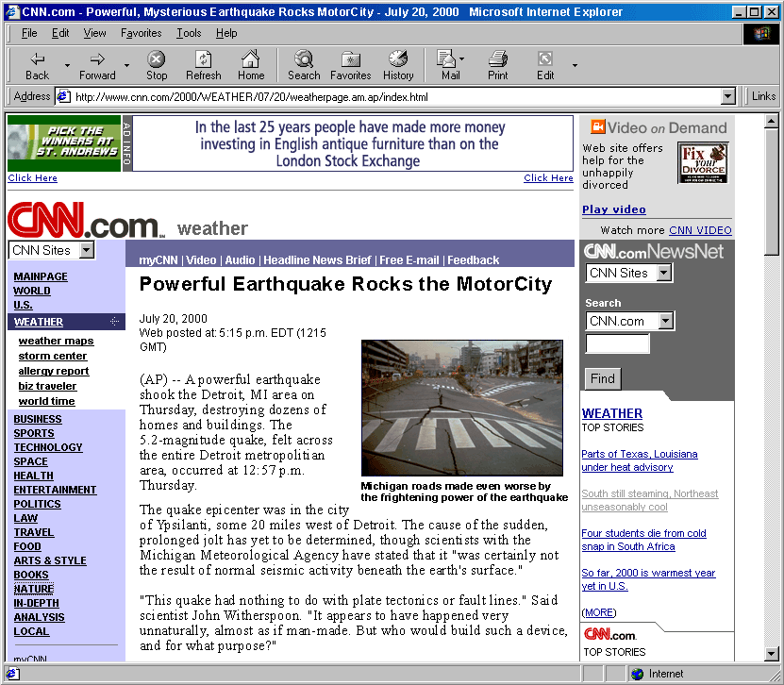The height and width of the screenshot is (685, 784).
Task: Click the Fix Your Divorce thumbnail
Action: [x=703, y=162]
